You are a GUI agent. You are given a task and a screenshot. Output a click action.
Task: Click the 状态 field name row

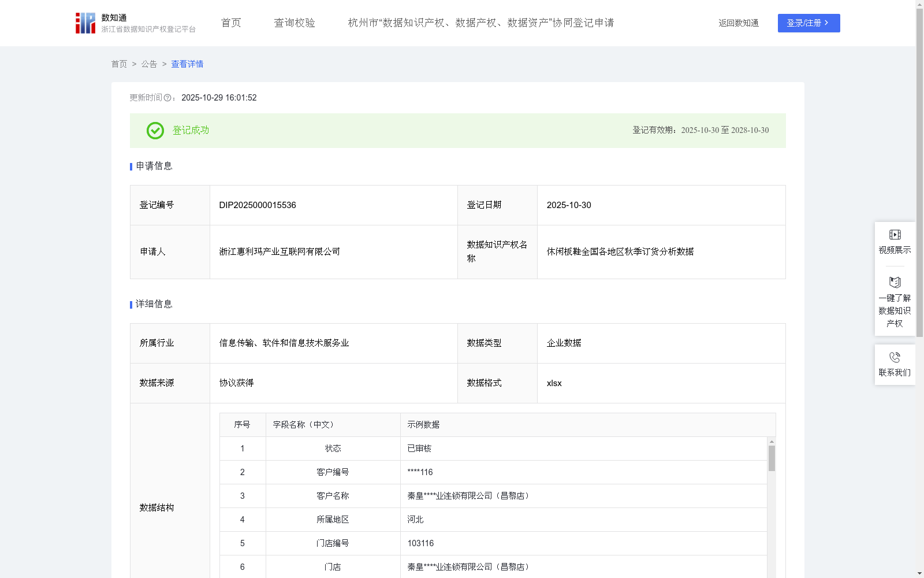coord(333,449)
